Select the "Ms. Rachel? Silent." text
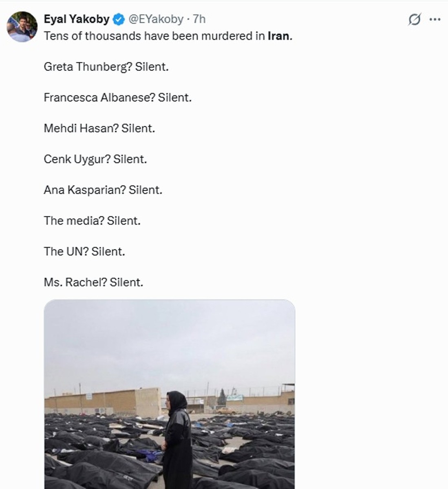The image size is (448, 489). tap(93, 282)
